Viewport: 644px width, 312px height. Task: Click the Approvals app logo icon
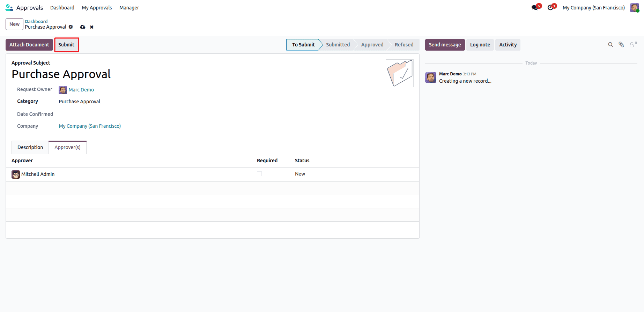click(9, 8)
